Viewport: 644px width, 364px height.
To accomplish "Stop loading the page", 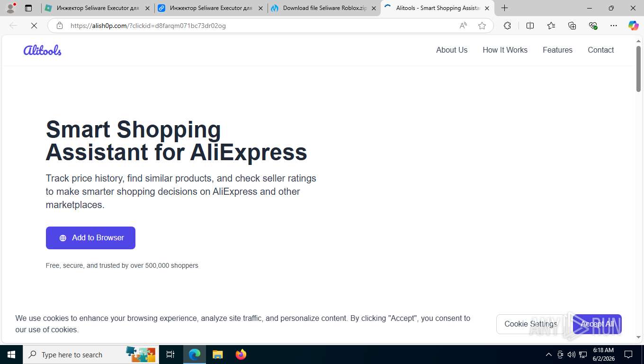I will [x=34, y=26].
